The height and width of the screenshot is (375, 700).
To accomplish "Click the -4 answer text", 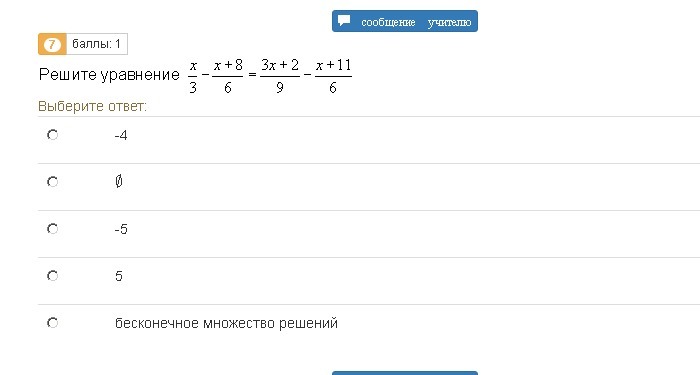I will [121, 135].
